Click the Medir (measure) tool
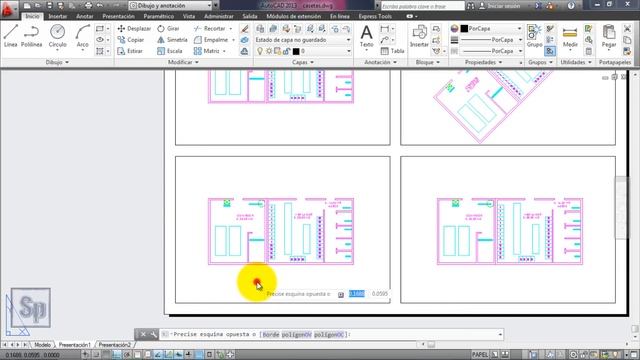 point(570,36)
